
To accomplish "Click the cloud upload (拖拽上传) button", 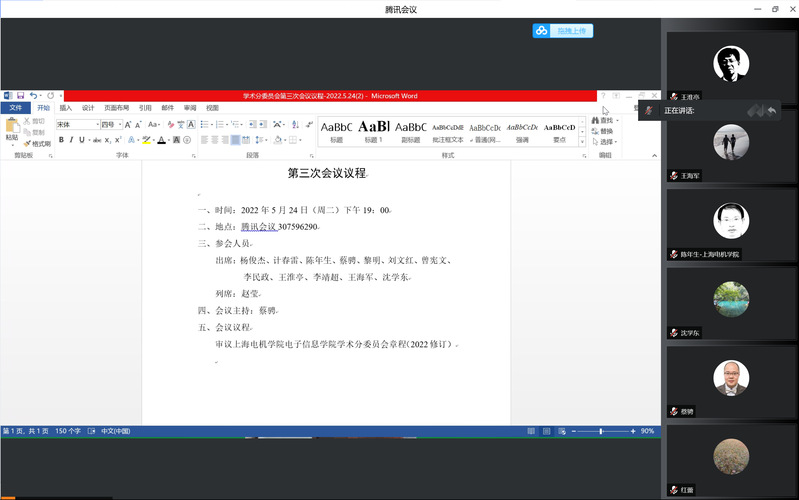I will [x=563, y=31].
